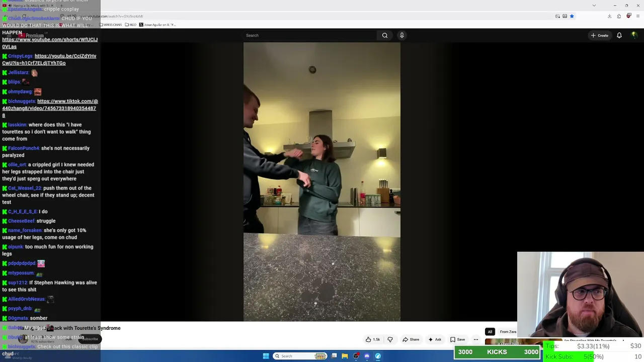Like the video with 1.5k likes

pyautogui.click(x=373, y=339)
